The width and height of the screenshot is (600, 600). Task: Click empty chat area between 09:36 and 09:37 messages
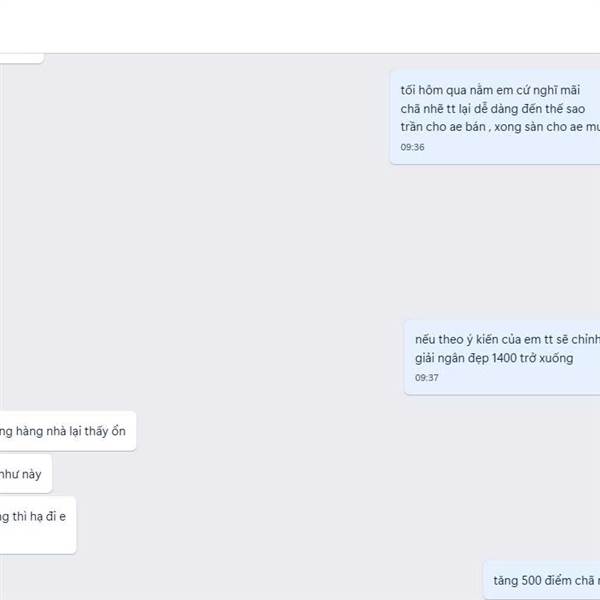[x=300, y=242]
